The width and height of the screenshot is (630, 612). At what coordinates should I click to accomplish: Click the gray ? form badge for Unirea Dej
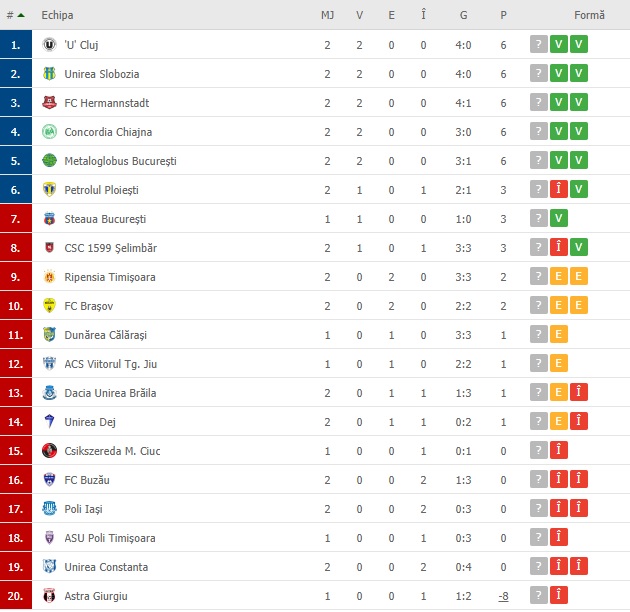point(539,421)
